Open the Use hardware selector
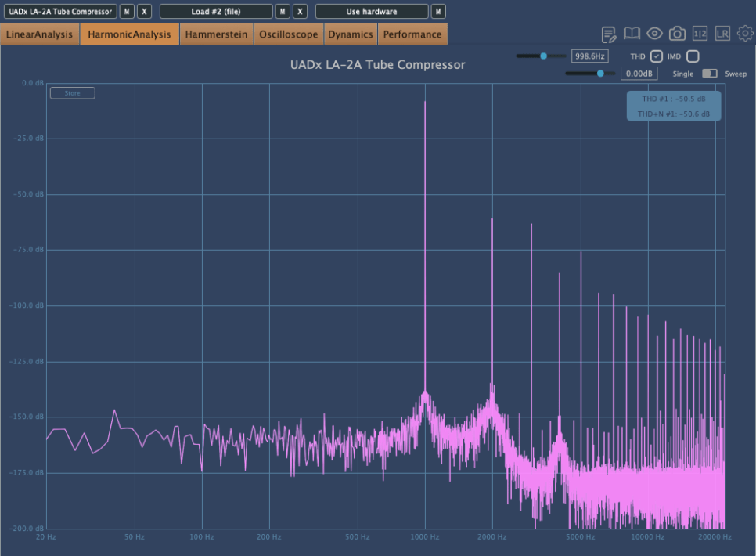The height and width of the screenshot is (556, 756). point(372,12)
